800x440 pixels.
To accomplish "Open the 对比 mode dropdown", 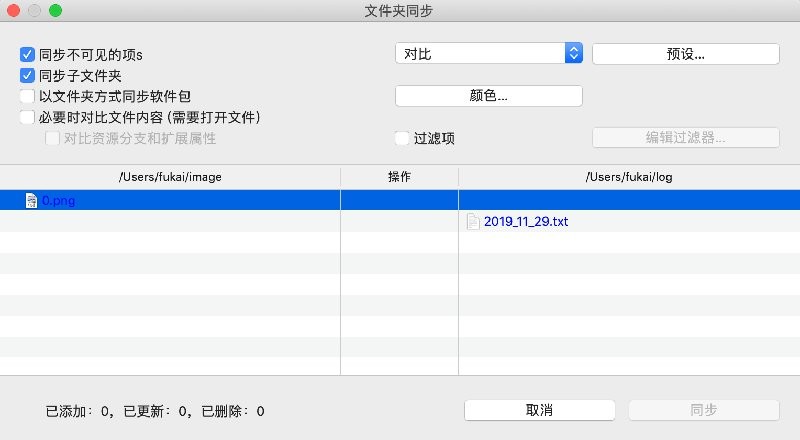I will pos(489,53).
